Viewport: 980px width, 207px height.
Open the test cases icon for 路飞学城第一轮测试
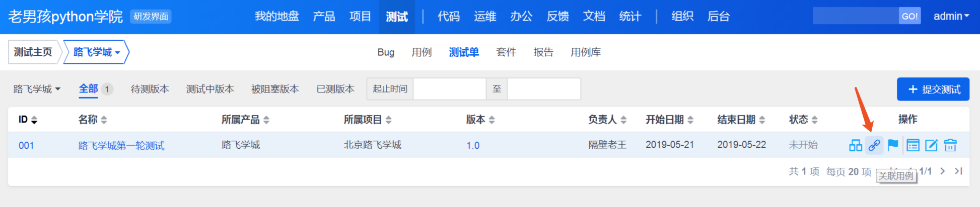click(x=855, y=146)
